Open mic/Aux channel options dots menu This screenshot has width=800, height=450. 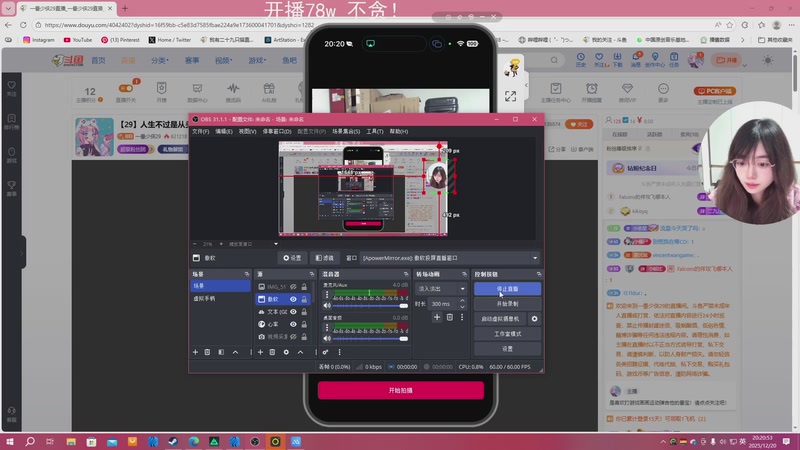[327, 295]
